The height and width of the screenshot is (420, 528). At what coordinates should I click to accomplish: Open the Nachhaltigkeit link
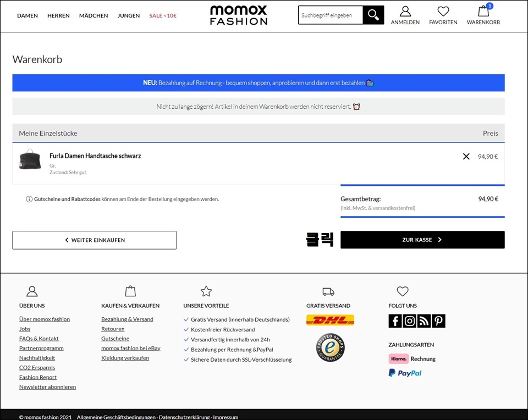click(x=37, y=358)
